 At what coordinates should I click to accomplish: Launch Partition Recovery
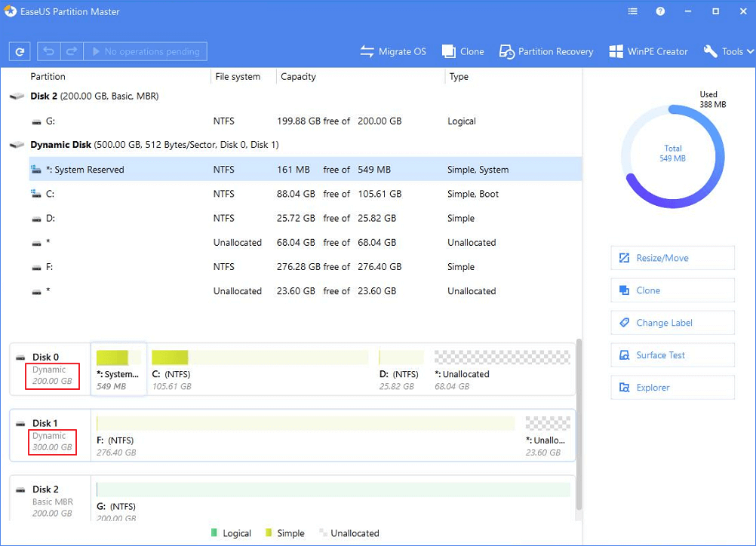tap(545, 51)
